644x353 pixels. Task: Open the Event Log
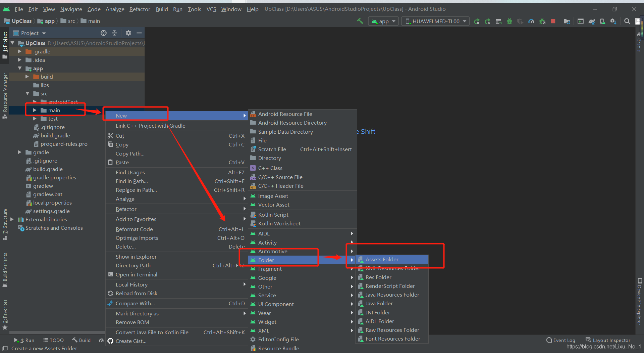(x=560, y=340)
